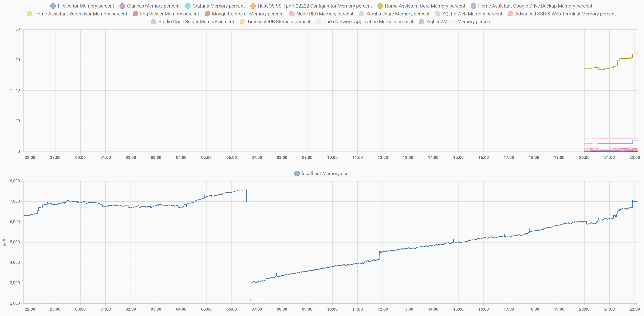This screenshot has height=316, width=644.
Task: Toggle Grafana Memory percent legend series
Action: [215, 6]
